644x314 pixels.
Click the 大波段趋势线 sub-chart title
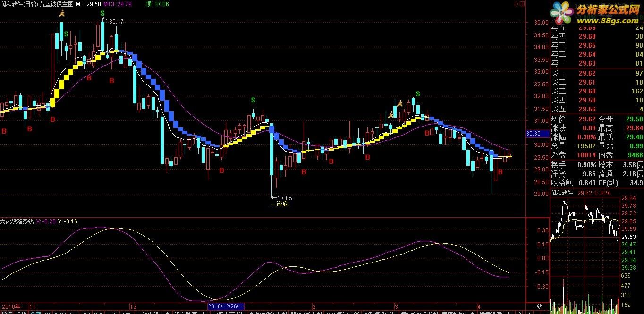coord(17,221)
